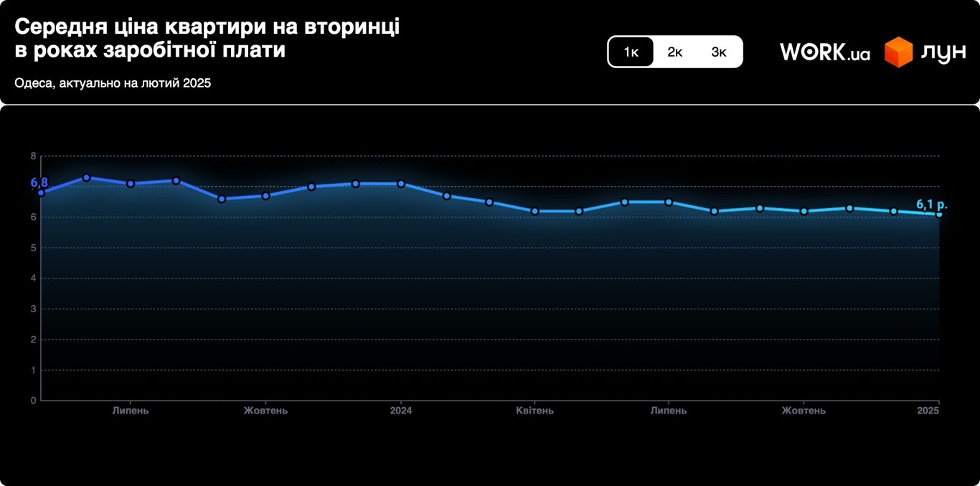Click the data point above the 2024 label
Screen dimensions: 980x486
tap(400, 184)
